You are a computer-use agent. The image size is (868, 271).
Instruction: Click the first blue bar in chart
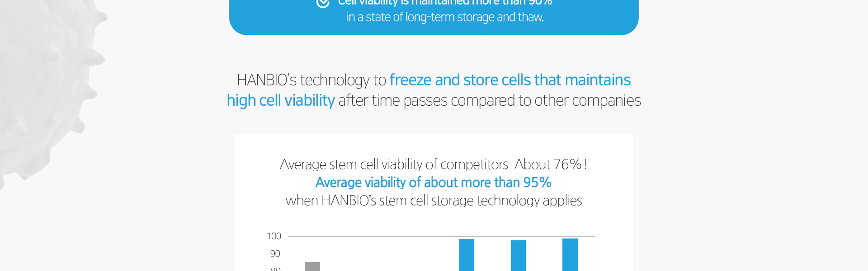click(x=467, y=255)
